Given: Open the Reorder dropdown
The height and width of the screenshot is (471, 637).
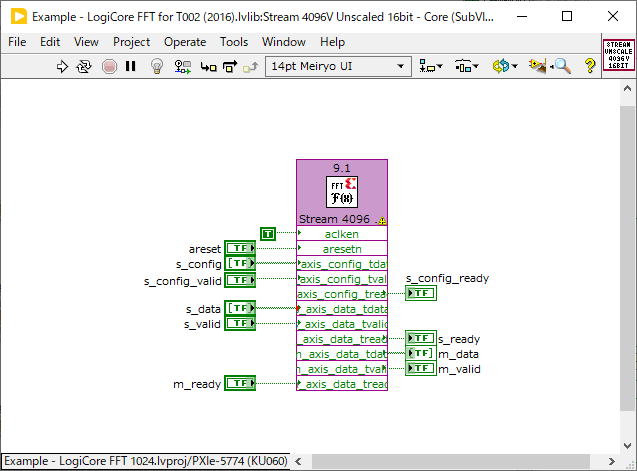Looking at the screenshot, I should pos(505,66).
